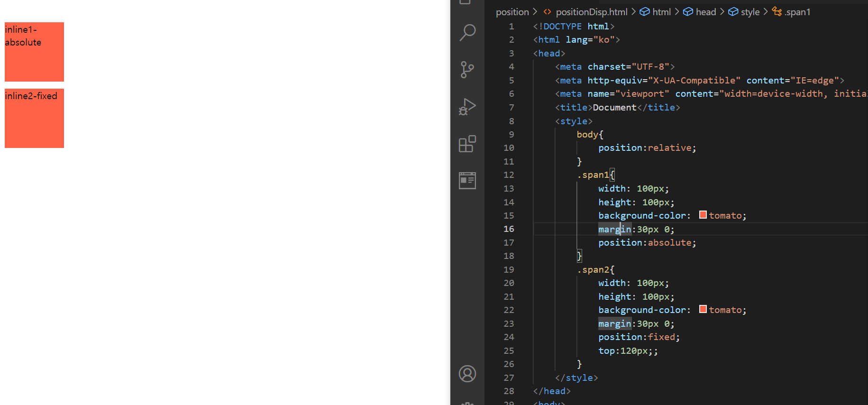Open tomato color swatch on line 22

[703, 309]
